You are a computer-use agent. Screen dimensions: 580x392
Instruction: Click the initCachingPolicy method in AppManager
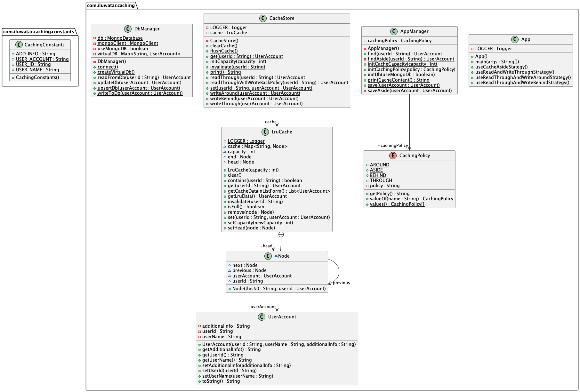tap(411, 69)
